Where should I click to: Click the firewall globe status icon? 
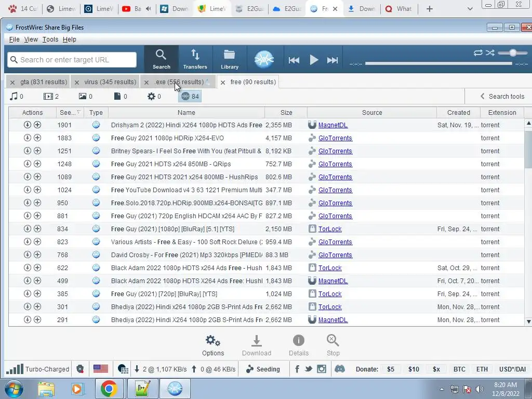pos(123,369)
